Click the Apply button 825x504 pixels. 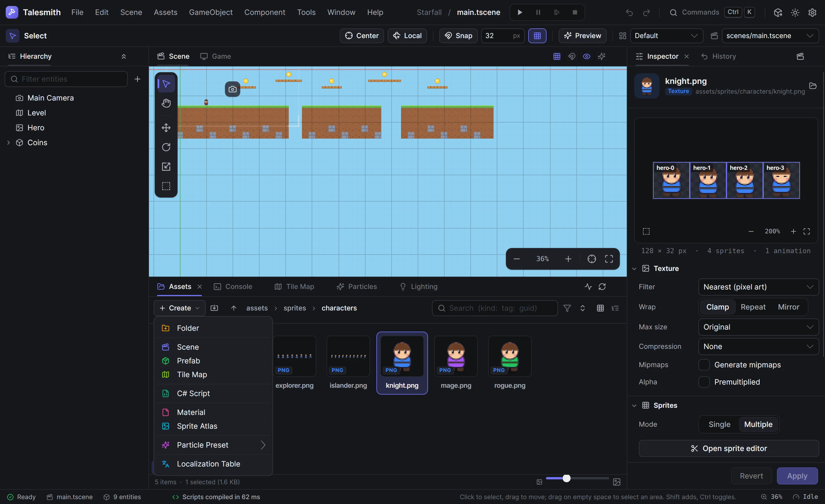[x=797, y=476]
